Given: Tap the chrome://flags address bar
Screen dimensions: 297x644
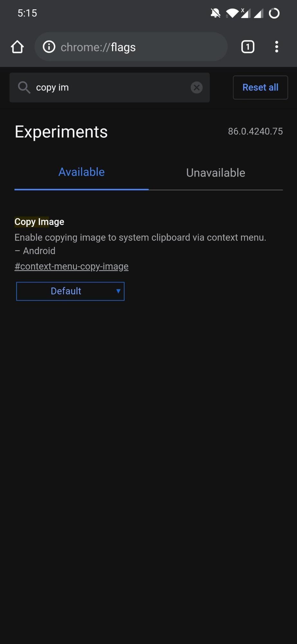Looking at the screenshot, I should point(131,47).
